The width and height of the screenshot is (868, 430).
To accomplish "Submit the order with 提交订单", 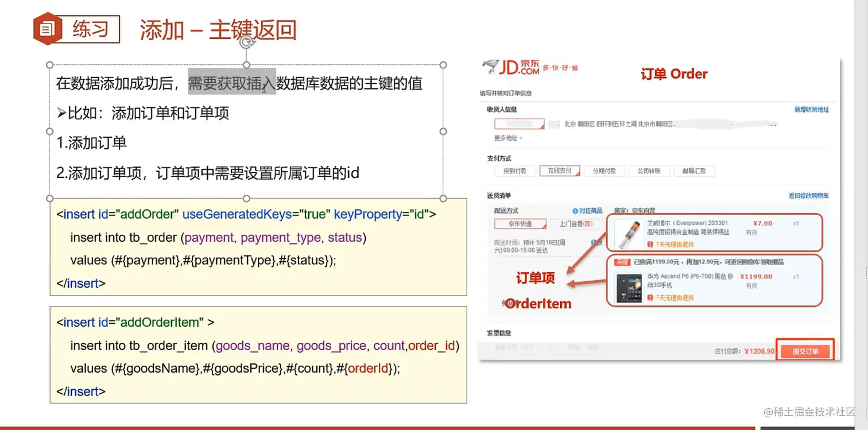I will tap(805, 351).
